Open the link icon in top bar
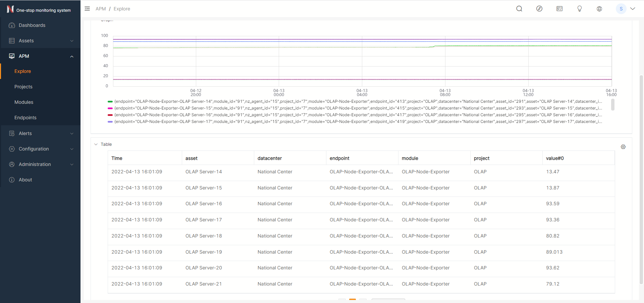Image resolution: width=644 pixels, height=303 pixels. coord(539,9)
